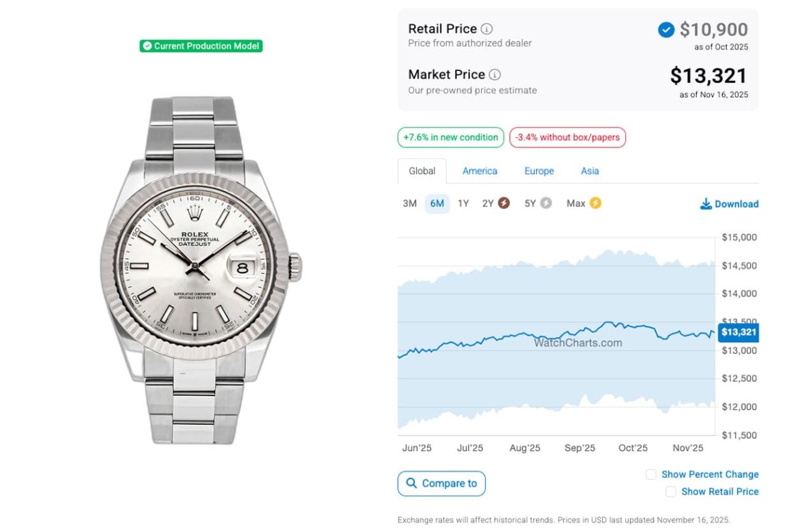Click the Compare to magnifier icon

point(410,483)
